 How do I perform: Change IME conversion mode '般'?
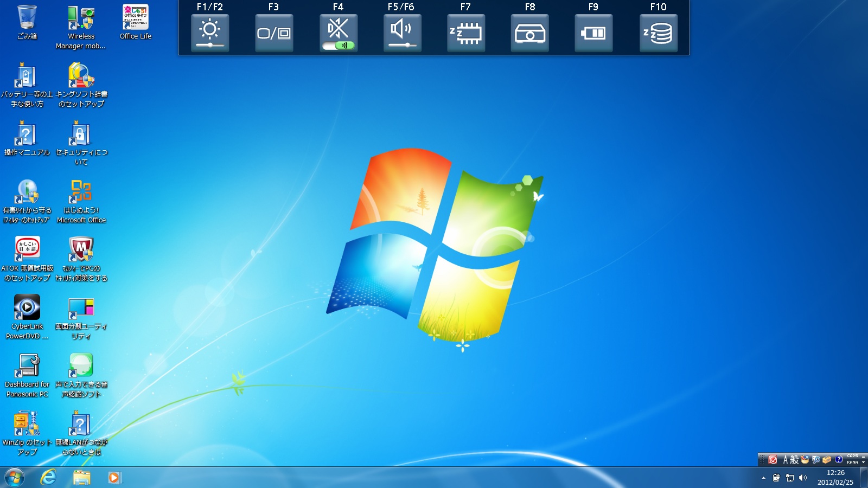click(794, 459)
